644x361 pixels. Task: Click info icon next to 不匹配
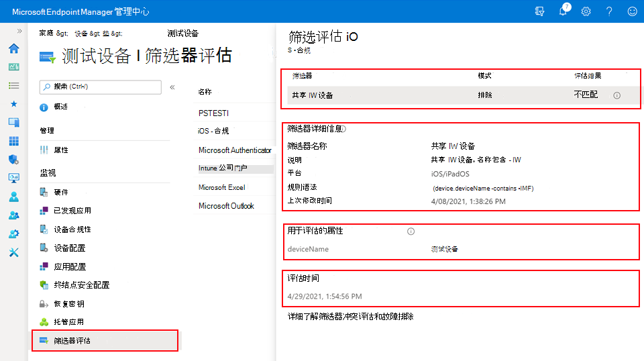617,95
